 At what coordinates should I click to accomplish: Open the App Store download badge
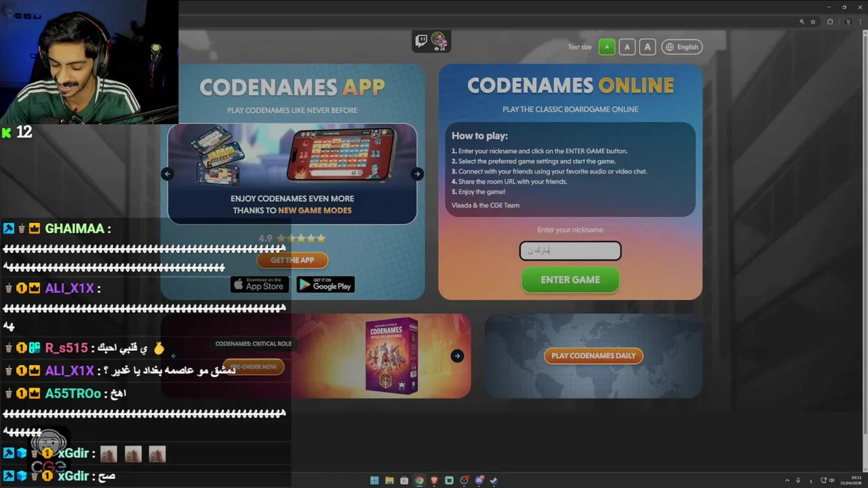click(x=260, y=285)
